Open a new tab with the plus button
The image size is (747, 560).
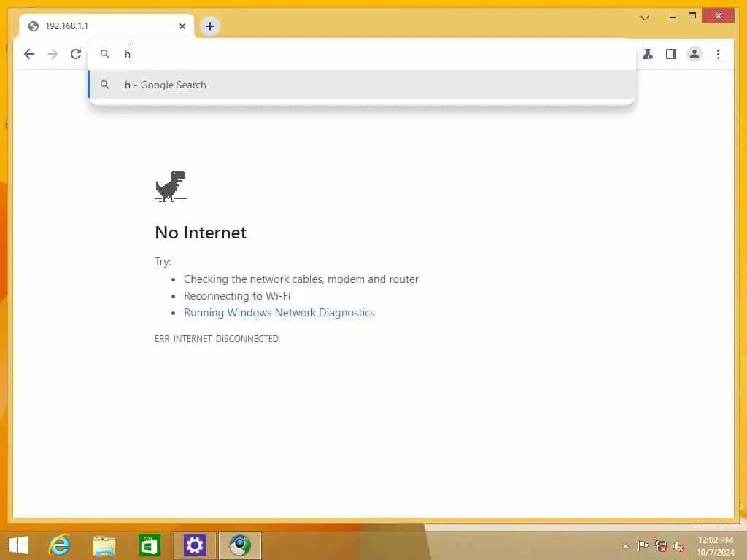(x=210, y=26)
